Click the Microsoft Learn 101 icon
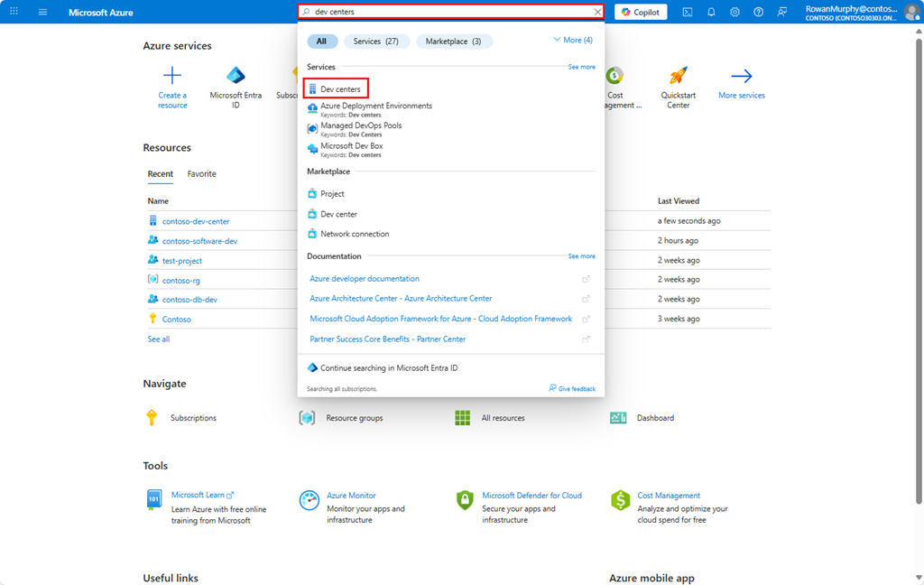This screenshot has width=924, height=585. coord(153,500)
